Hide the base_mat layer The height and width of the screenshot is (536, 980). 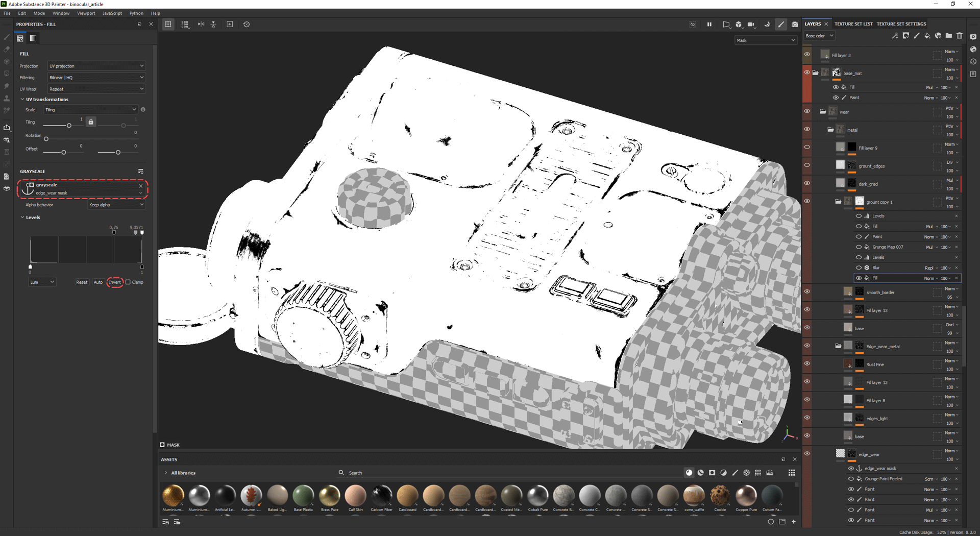click(807, 72)
